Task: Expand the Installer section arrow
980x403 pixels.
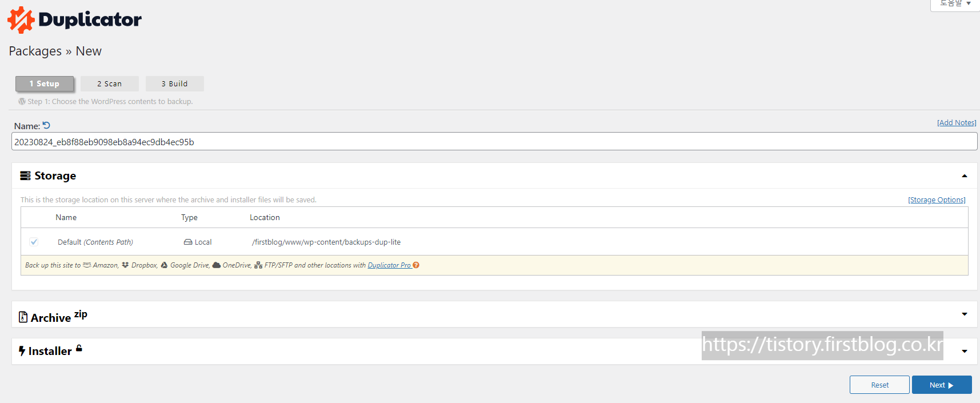Action: 965,351
